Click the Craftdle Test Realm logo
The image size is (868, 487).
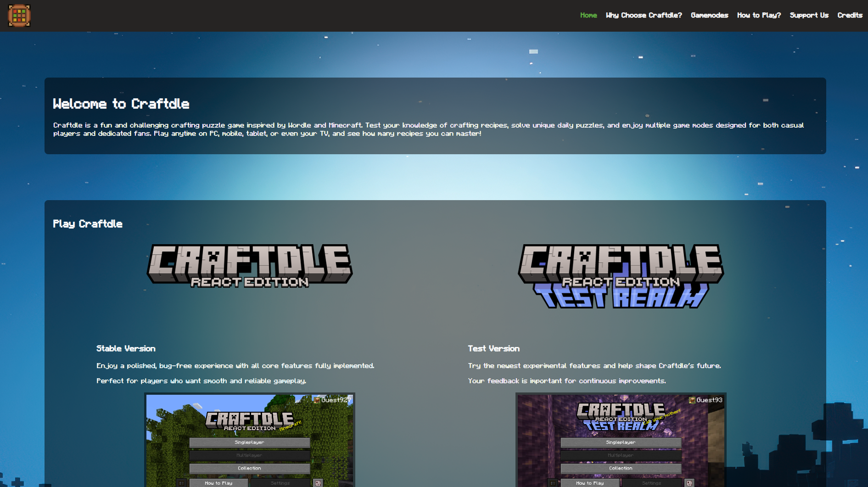click(621, 276)
